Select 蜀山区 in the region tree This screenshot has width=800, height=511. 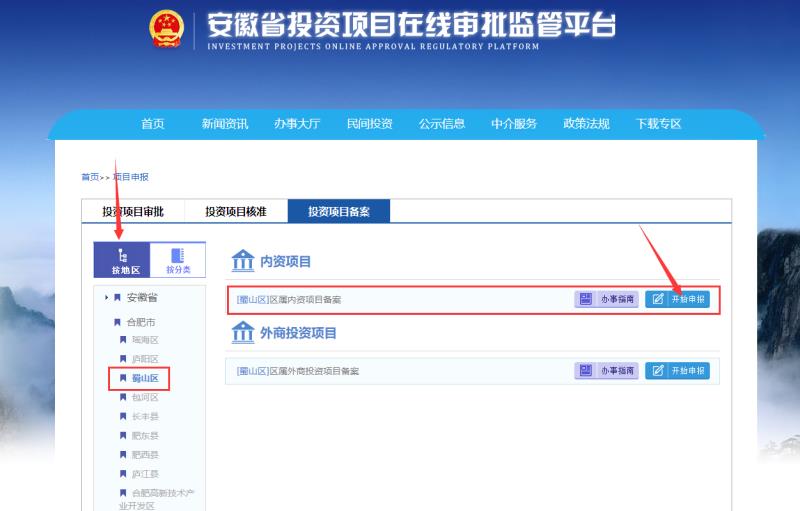144,378
